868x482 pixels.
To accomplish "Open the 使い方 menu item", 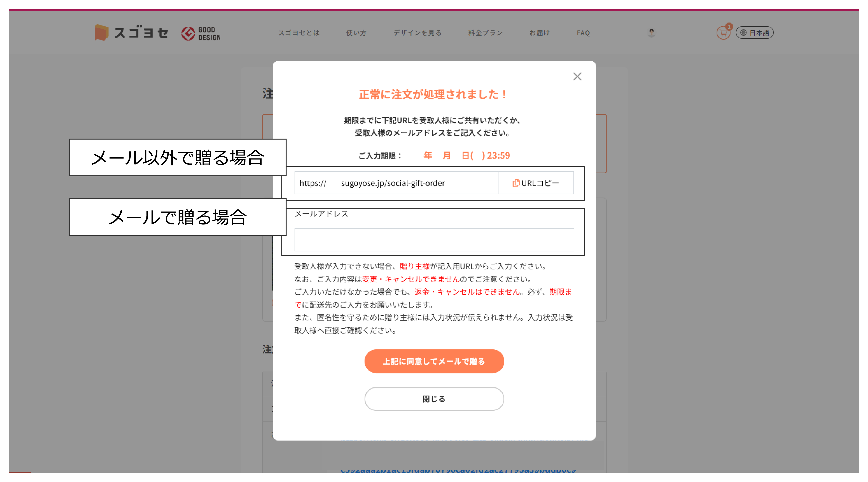I will point(356,33).
